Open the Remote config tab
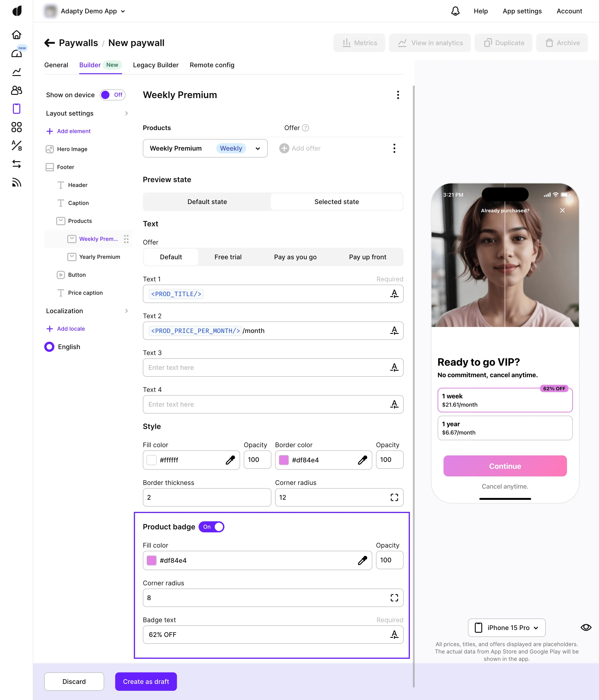599x700 pixels. pyautogui.click(x=212, y=65)
